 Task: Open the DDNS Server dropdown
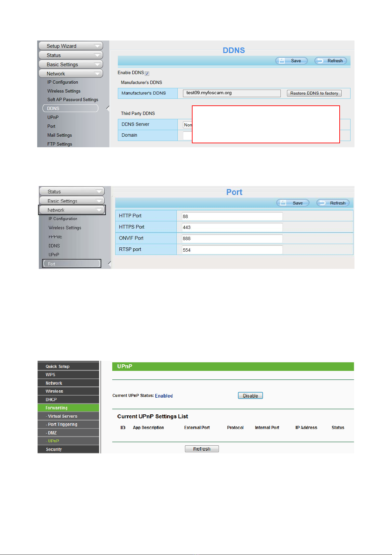tap(188, 125)
